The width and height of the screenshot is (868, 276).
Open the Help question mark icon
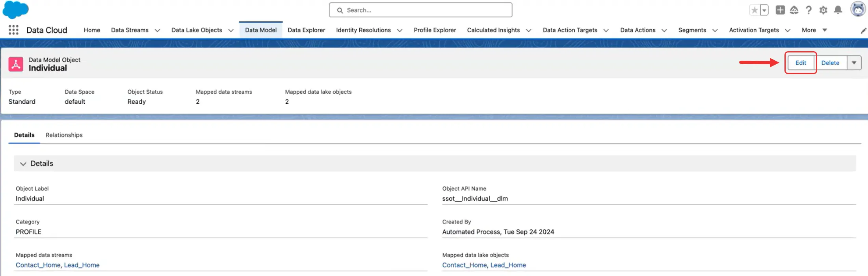coord(809,10)
